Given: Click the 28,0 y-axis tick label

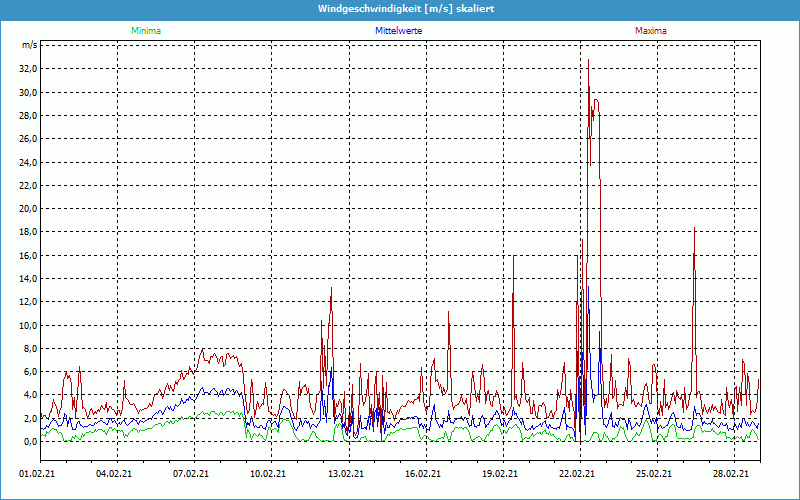Looking at the screenshot, I should coord(28,116).
